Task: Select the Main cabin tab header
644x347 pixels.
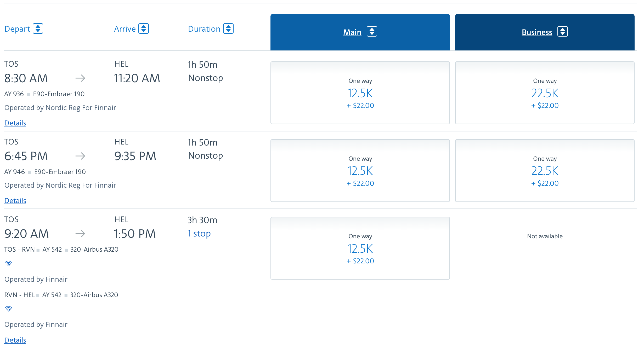Action: click(352, 32)
